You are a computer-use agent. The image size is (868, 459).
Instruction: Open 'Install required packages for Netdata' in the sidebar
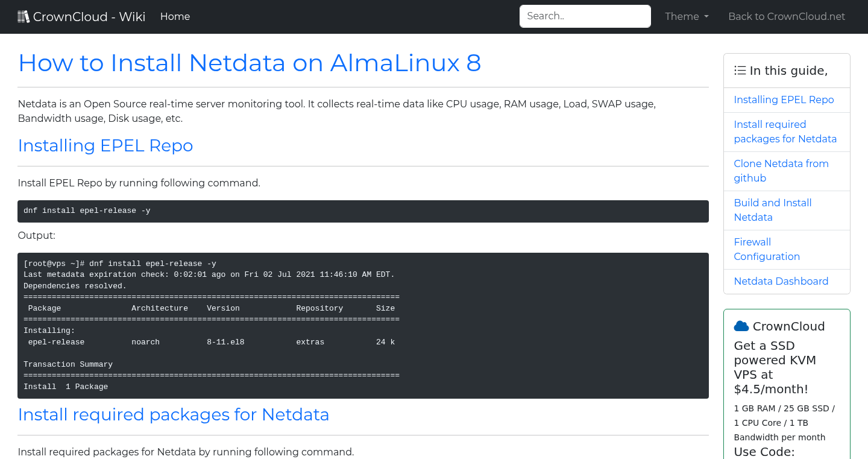coord(785,131)
